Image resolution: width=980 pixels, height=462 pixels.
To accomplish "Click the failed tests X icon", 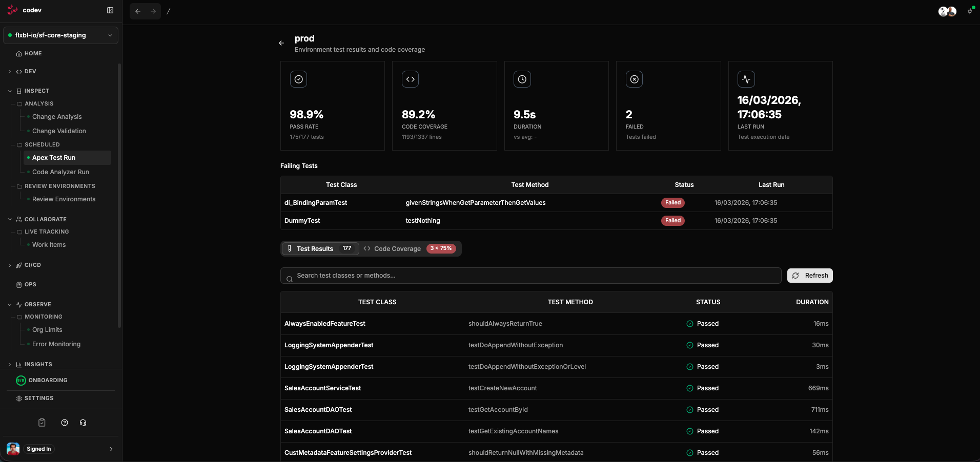I will tap(634, 79).
